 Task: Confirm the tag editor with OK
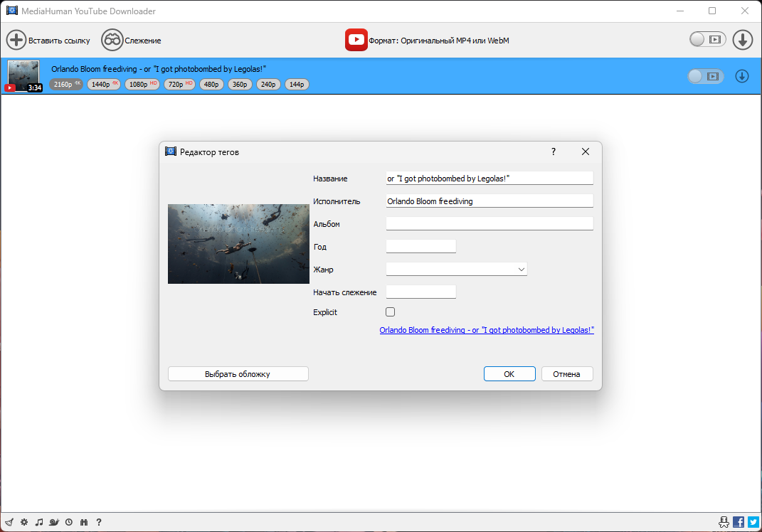coord(509,373)
